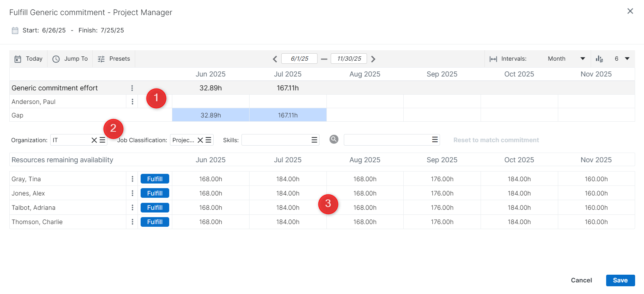Go to previous date range arrow

[275, 59]
